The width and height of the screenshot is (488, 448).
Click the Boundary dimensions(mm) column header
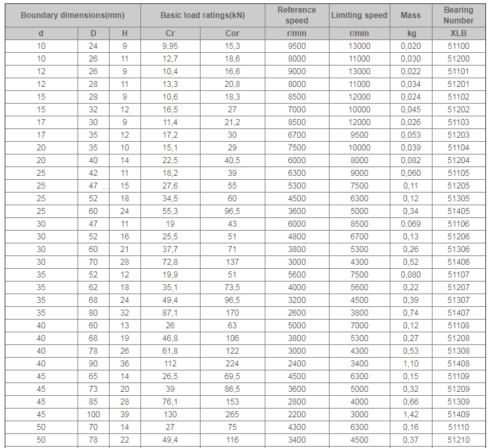(72, 15)
